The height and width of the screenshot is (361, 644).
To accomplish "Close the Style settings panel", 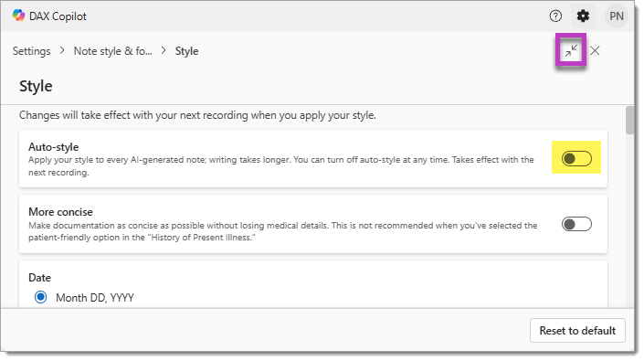I will (595, 50).
